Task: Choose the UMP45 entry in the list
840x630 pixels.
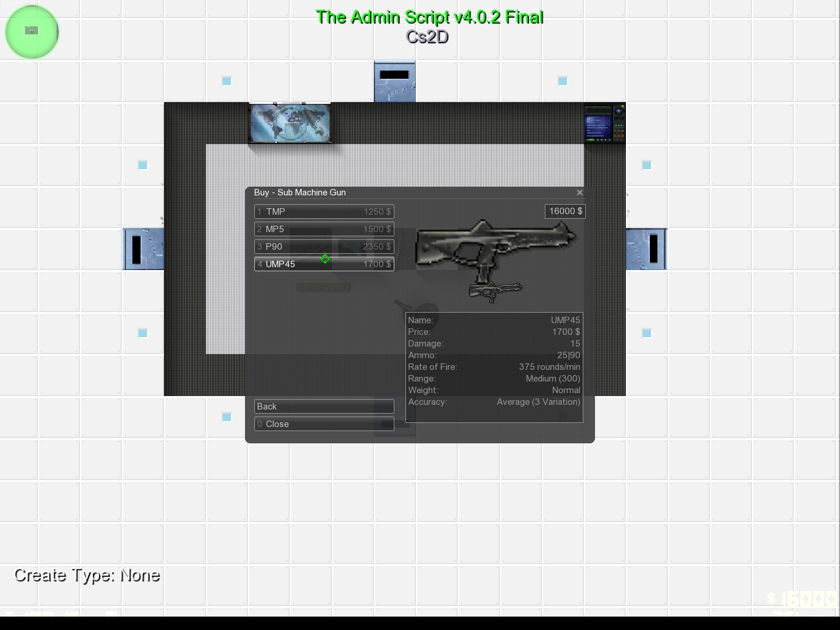Action: pos(324,264)
